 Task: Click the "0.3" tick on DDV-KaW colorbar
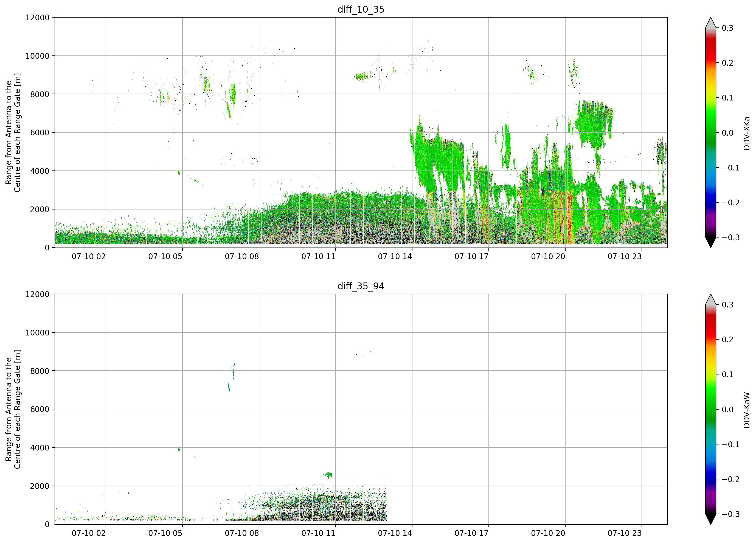click(728, 305)
